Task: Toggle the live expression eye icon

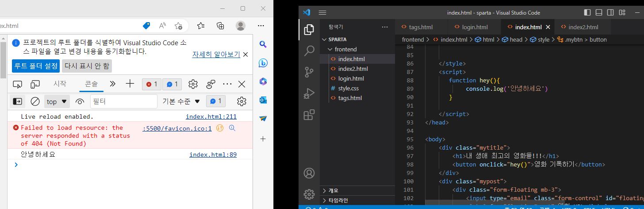Action: pos(80,101)
